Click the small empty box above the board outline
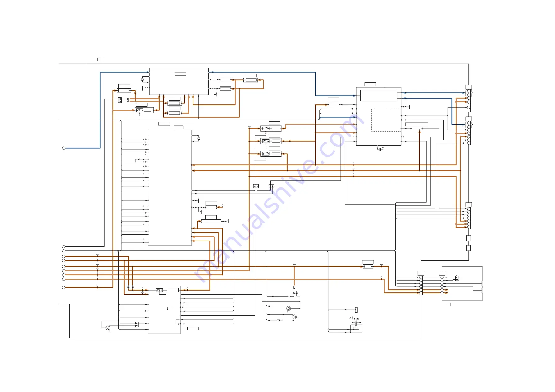This screenshot has width=555, height=392. (100, 59)
